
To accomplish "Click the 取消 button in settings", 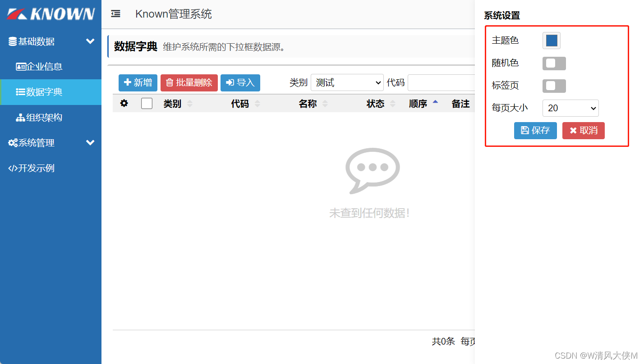I will coord(584,131).
